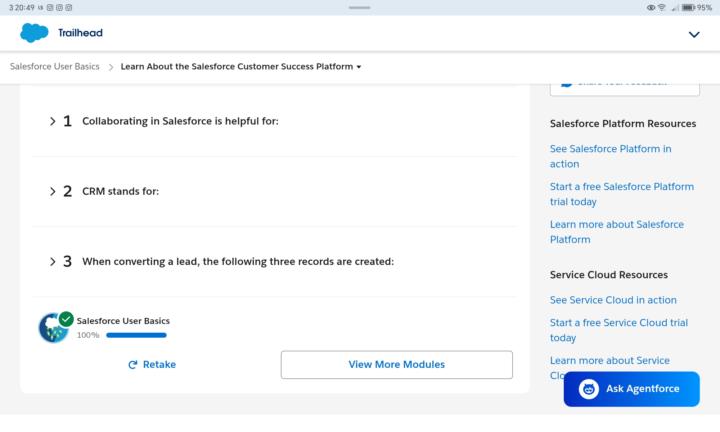This screenshot has width=720, height=432.
Task: Click the breadcrumb separator arrow icon
Action: pyautogui.click(x=110, y=67)
